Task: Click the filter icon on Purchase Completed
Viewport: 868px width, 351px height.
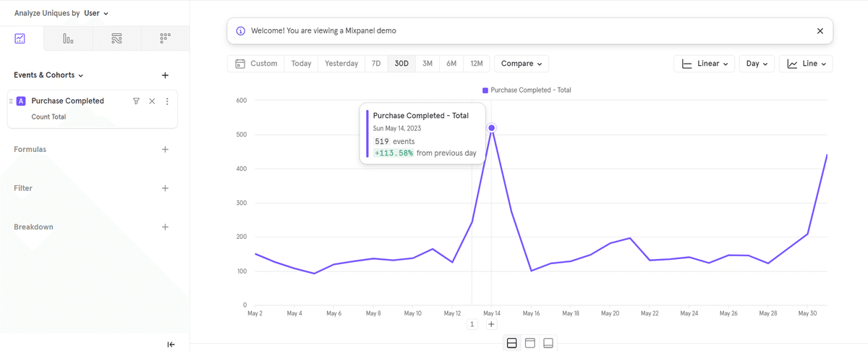Action: 136,101
